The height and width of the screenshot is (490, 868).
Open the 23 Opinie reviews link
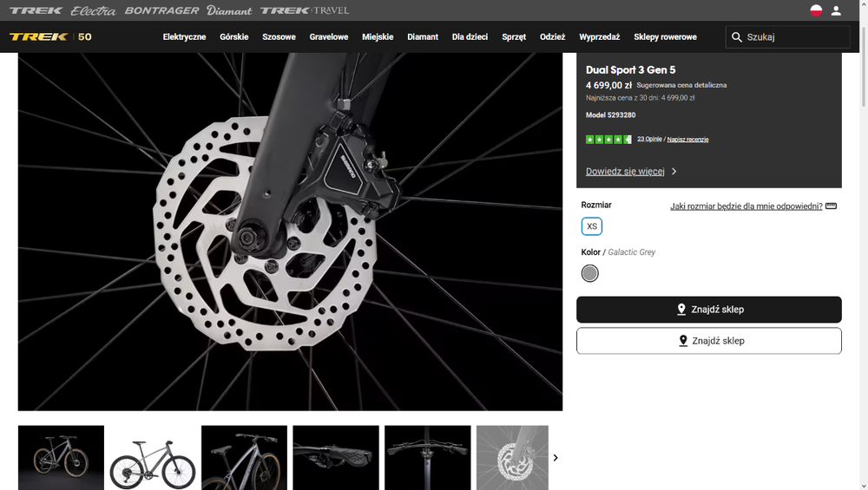649,139
